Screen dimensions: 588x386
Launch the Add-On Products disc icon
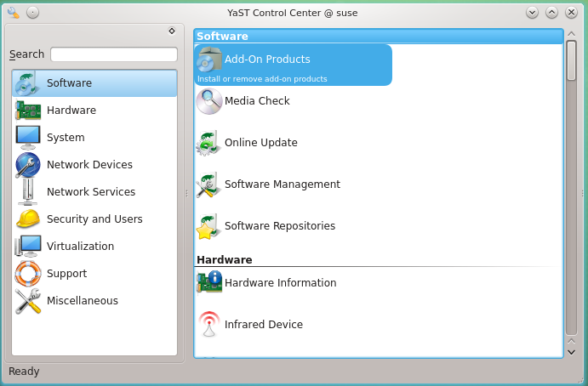[x=208, y=60]
